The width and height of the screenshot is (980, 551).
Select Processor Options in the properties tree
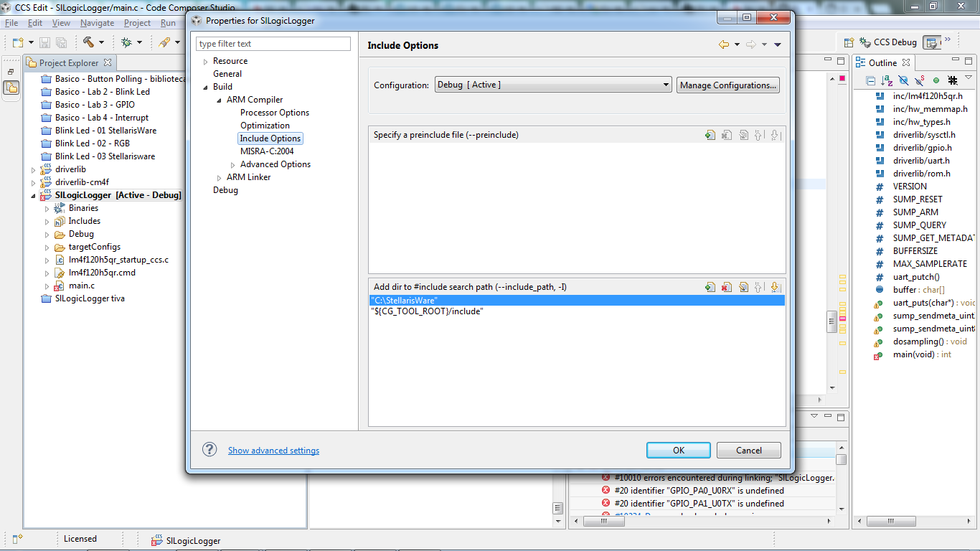coord(275,113)
